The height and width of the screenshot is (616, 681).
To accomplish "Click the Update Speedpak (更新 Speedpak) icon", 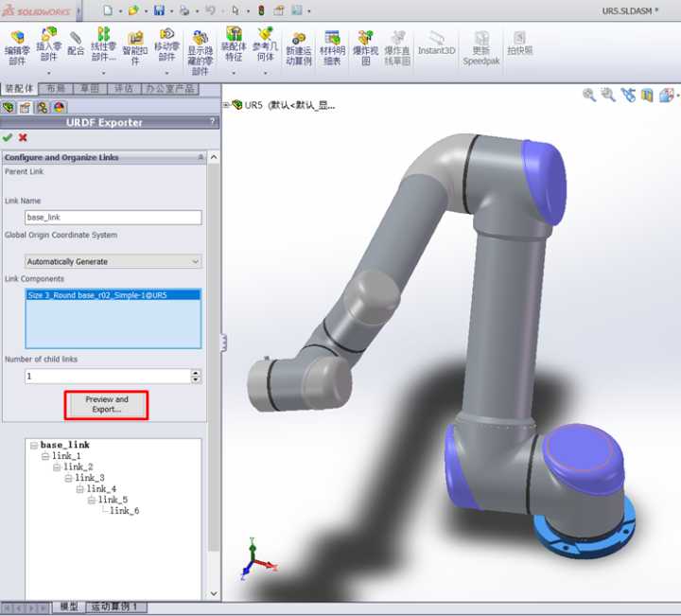I will point(481,48).
